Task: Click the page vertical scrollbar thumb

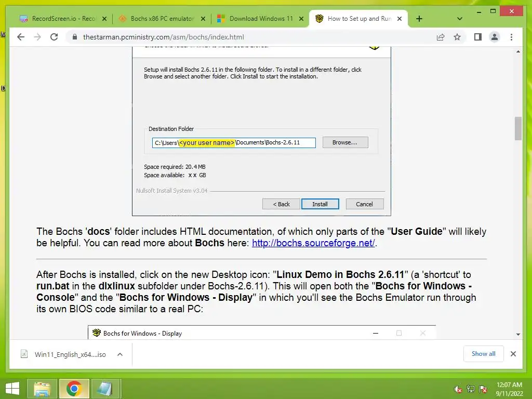Action: pos(518,128)
